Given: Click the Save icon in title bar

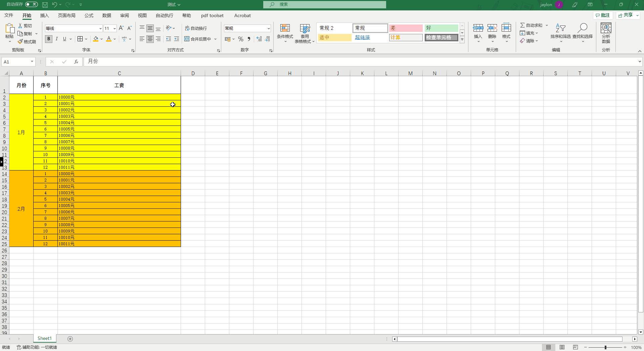Looking at the screenshot, I should click(45, 5).
